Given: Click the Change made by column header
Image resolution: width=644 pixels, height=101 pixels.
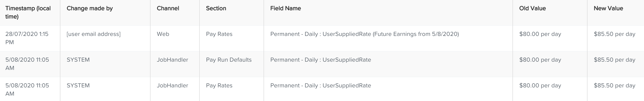Looking at the screenshot, I should tap(90, 8).
